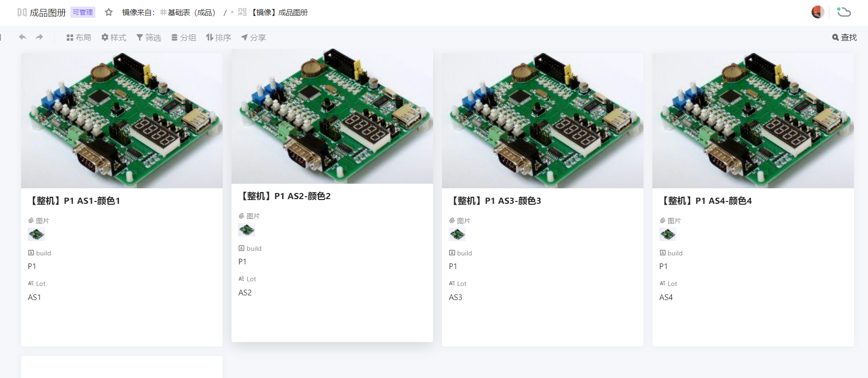
Task: Open the 【整机】P1 AS3-颜色3 card title
Action: click(496, 201)
